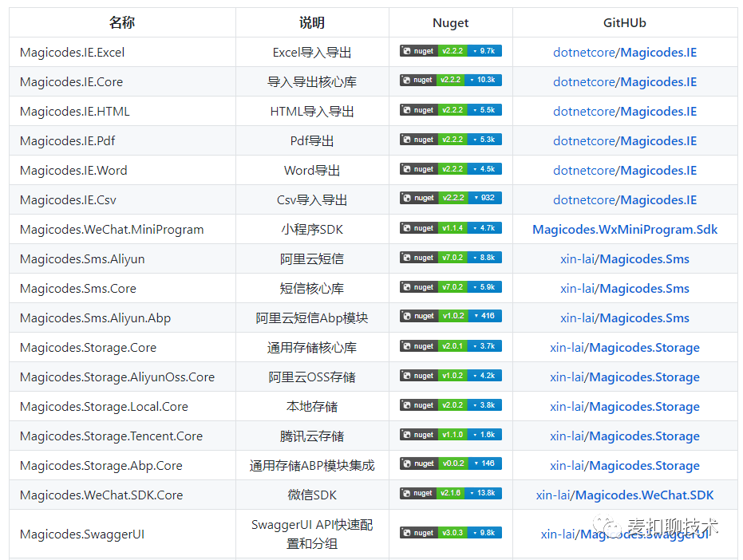Viewport: 743px width, 560px height.
Task: Visit the GitHub link for Magicodes.Storage.Local.Core
Action: point(625,407)
